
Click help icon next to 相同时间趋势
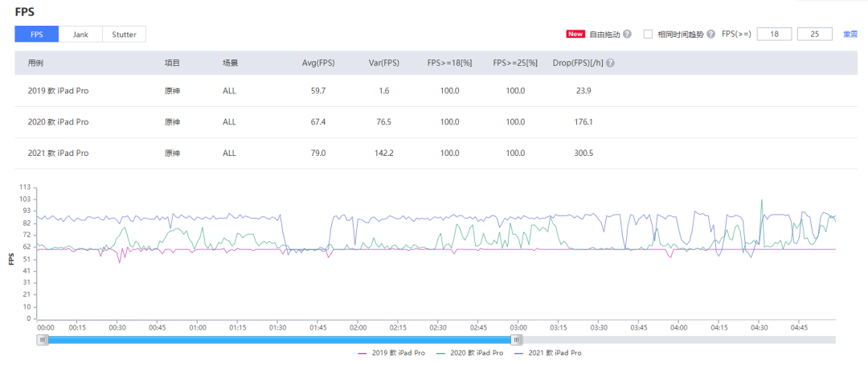[x=710, y=35]
